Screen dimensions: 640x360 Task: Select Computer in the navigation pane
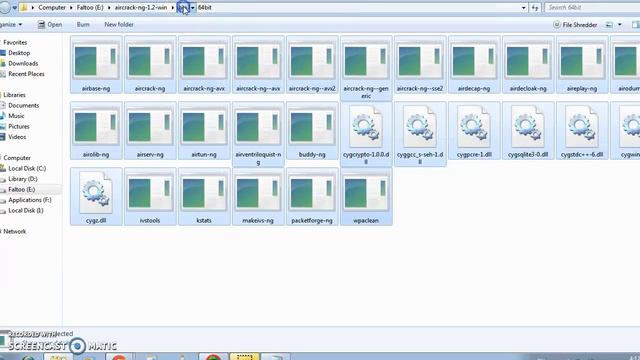point(17,158)
